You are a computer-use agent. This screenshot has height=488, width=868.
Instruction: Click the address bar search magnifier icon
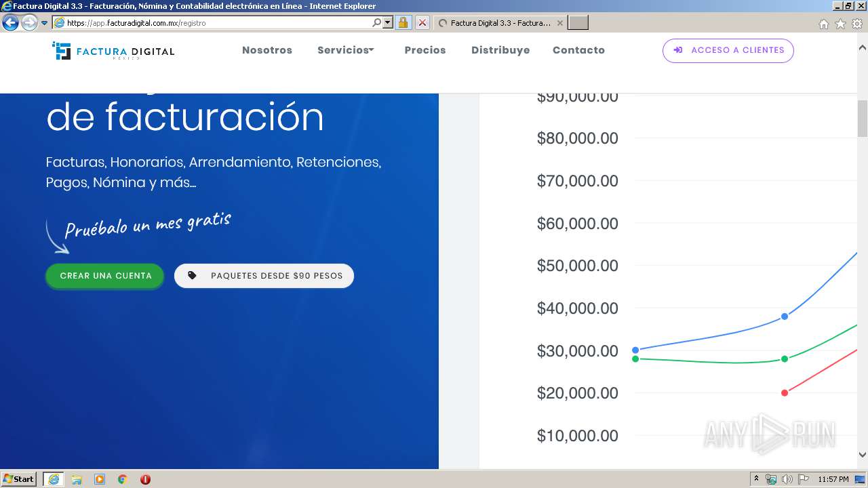[x=377, y=22]
